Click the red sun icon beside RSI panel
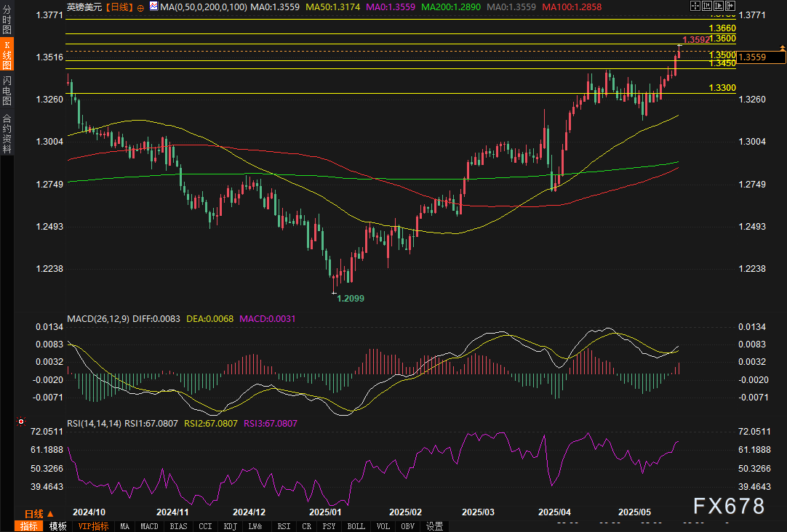 [x=20, y=422]
